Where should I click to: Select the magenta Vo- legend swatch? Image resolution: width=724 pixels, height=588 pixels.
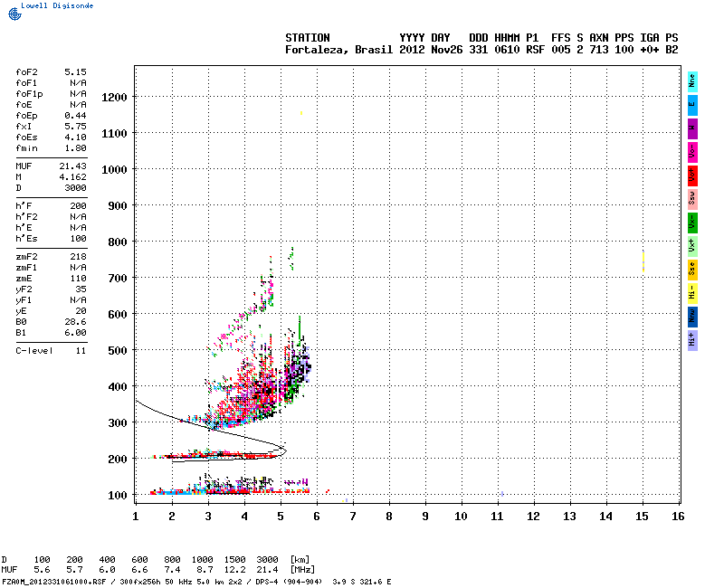692,152
